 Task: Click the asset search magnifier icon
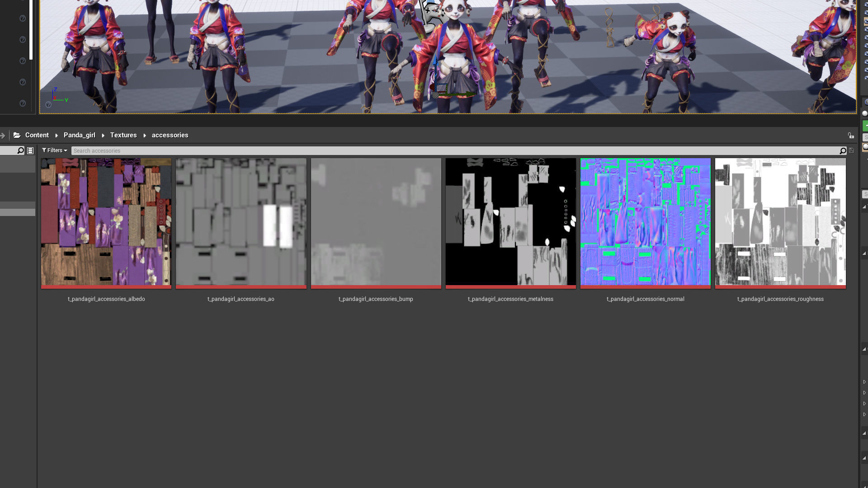[x=843, y=151]
